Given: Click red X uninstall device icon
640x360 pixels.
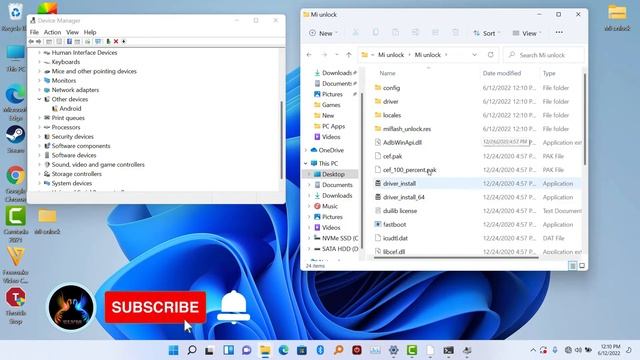Looking at the screenshot, I should (116, 42).
